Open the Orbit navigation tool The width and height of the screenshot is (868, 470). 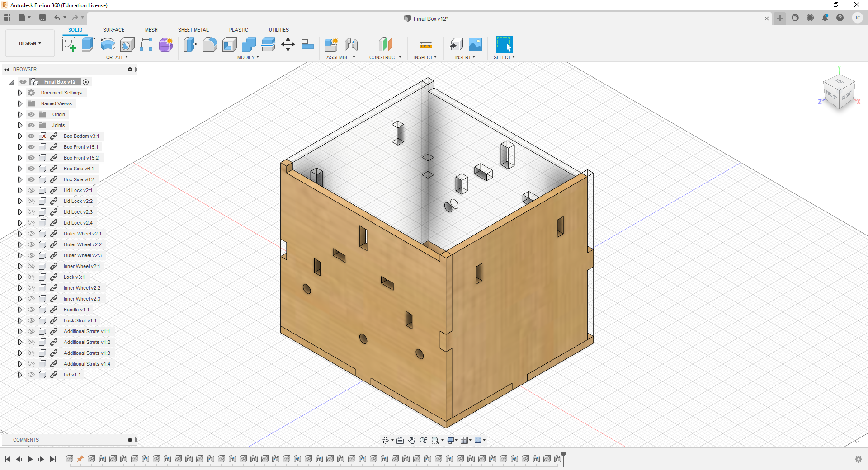pos(385,440)
